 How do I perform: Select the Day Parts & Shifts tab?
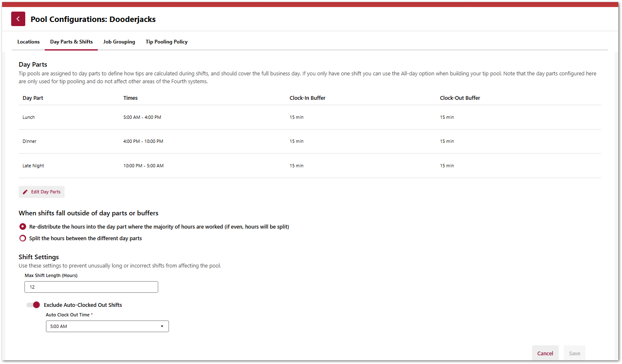pyautogui.click(x=71, y=42)
